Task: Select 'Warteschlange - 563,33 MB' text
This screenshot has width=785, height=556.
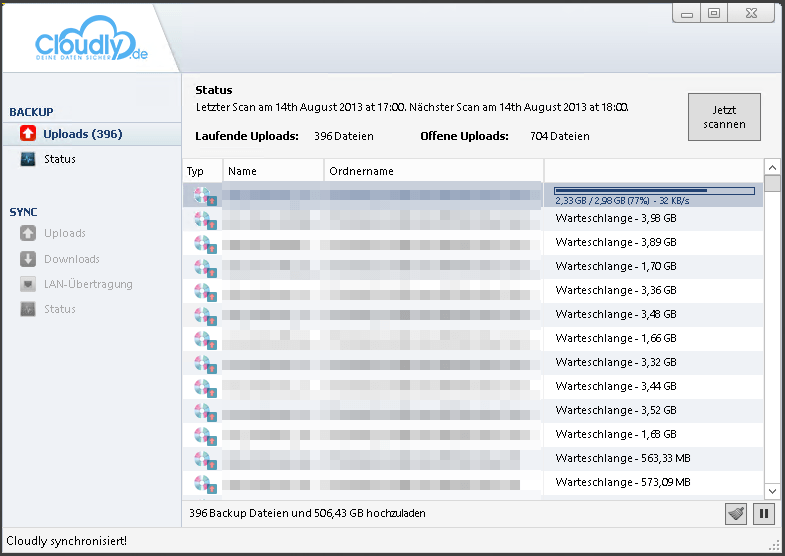Action: coord(623,458)
